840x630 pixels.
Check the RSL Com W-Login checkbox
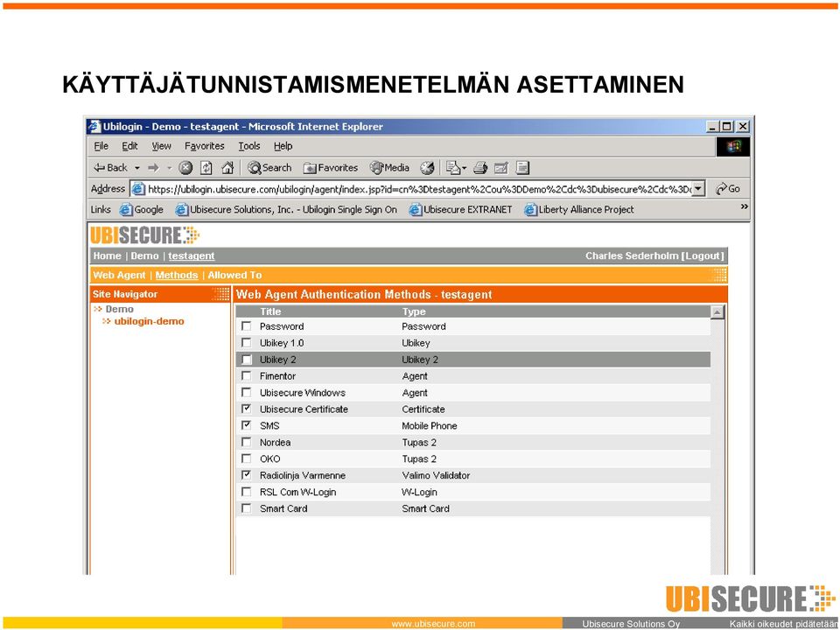(247, 491)
